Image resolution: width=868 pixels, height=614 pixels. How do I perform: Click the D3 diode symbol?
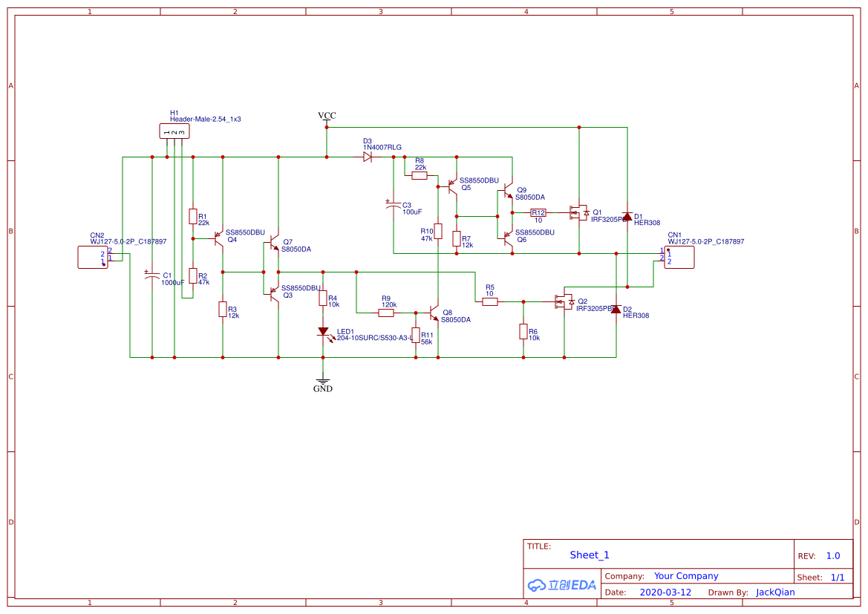pos(368,157)
